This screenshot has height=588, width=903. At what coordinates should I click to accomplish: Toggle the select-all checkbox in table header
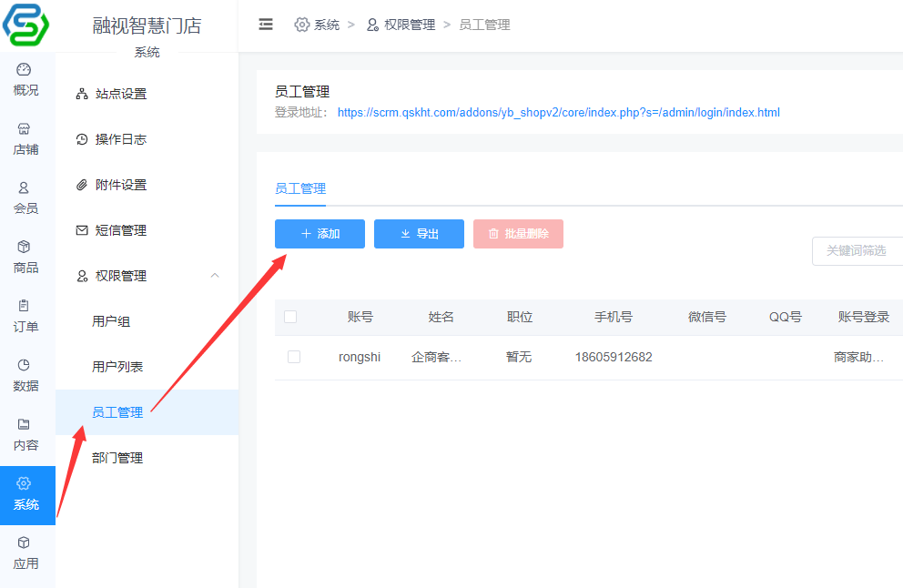pos(290,317)
